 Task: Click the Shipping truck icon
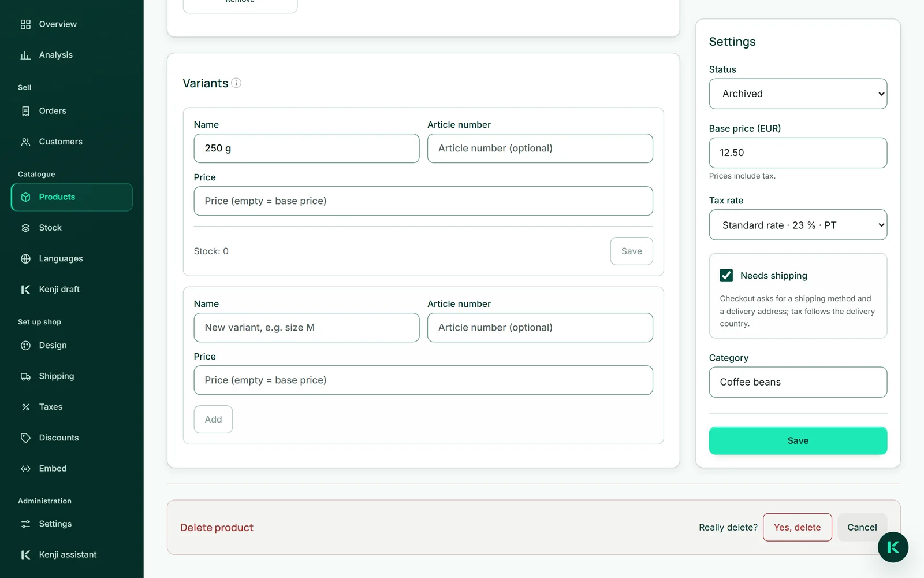25,376
